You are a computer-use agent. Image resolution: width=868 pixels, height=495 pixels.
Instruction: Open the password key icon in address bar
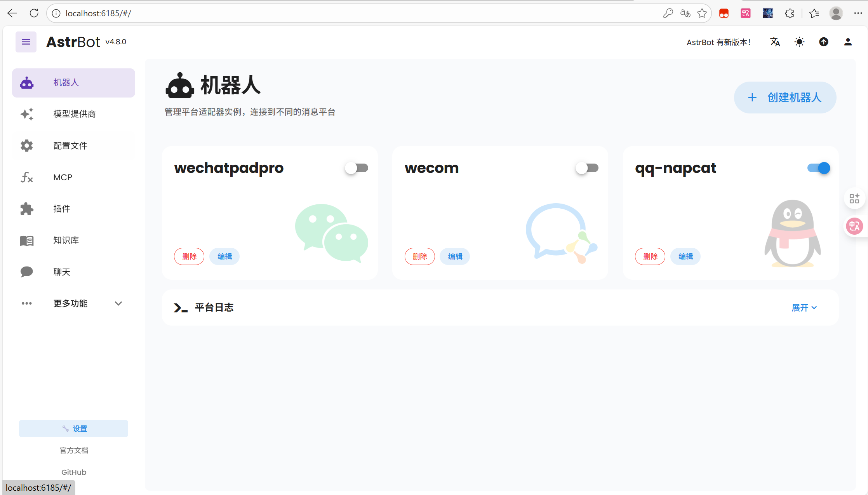point(668,13)
